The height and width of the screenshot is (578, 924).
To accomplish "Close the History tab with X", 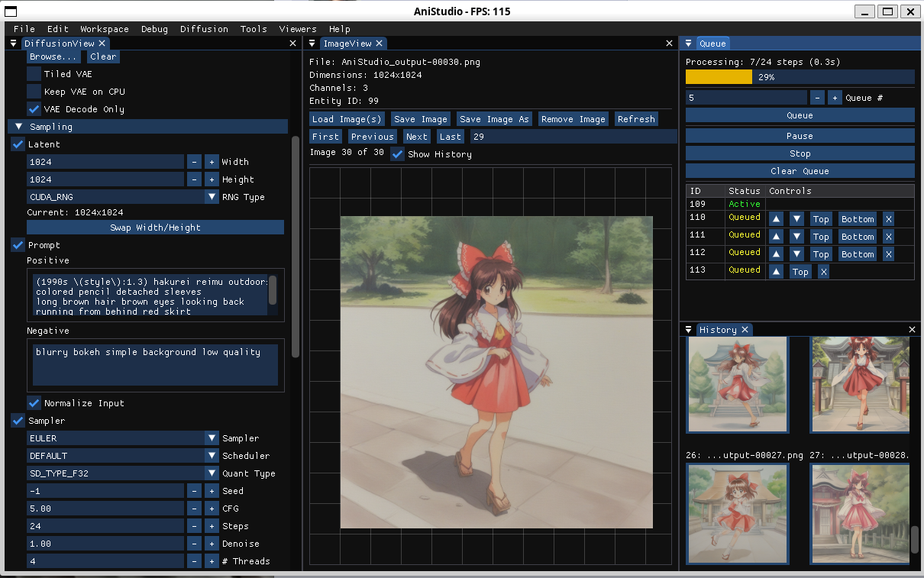I will coord(745,330).
